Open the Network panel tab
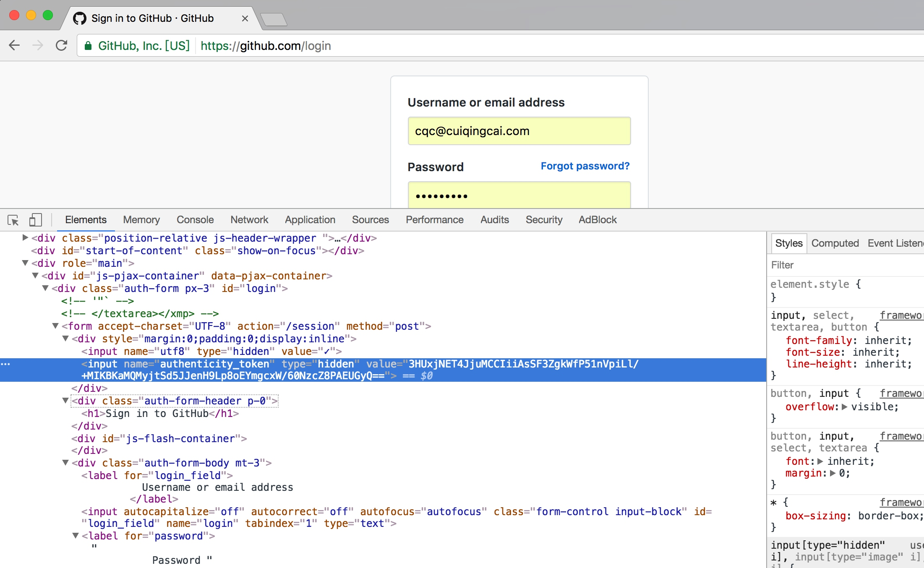This screenshot has width=924, height=568. click(250, 220)
